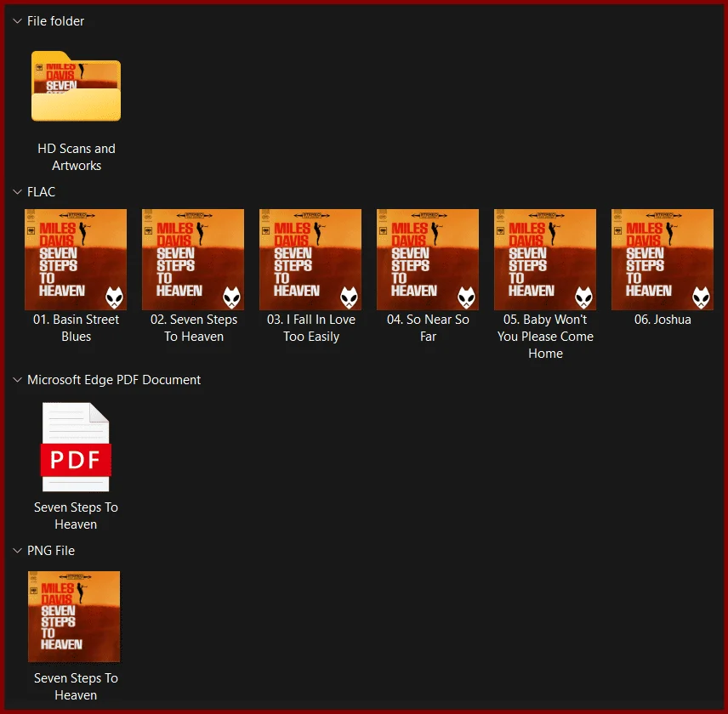Click the PDF document icon for Seven Steps To Heaven
Image resolution: width=728 pixels, height=714 pixels.
pos(76,447)
